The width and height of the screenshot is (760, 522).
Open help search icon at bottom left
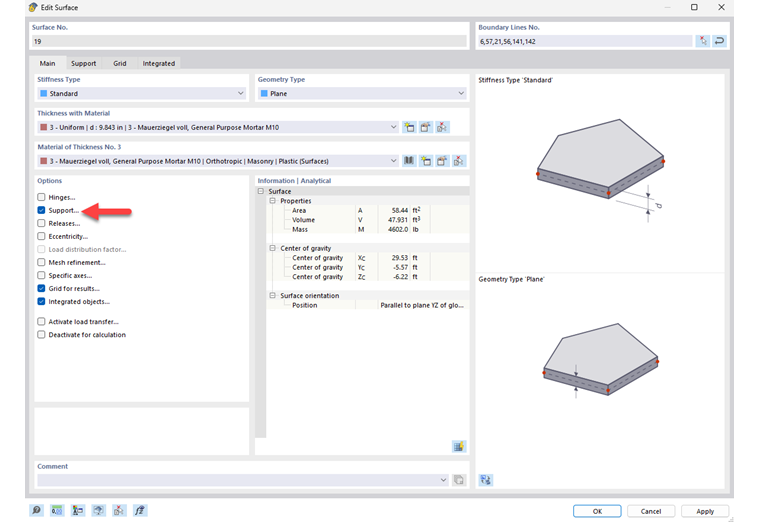tap(36, 510)
